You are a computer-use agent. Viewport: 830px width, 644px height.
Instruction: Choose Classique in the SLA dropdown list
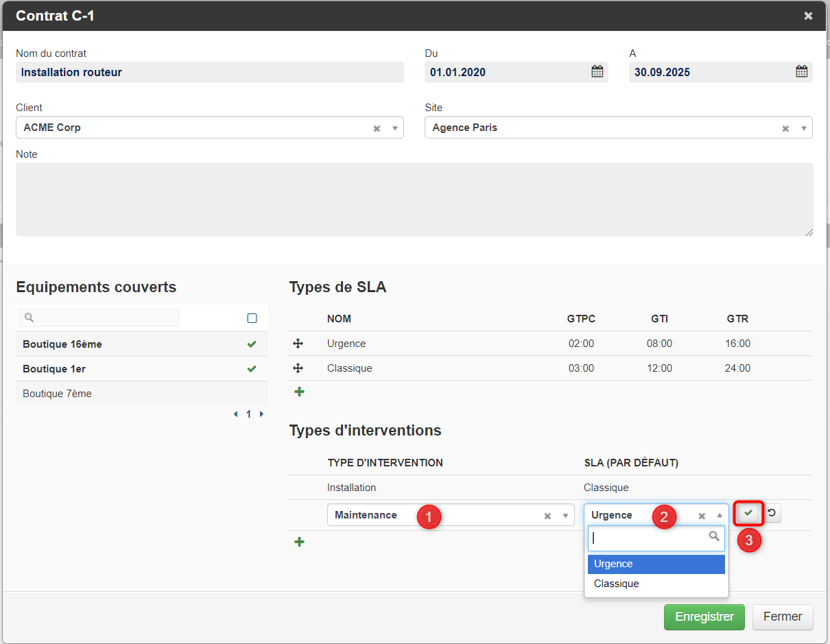pyautogui.click(x=656, y=584)
